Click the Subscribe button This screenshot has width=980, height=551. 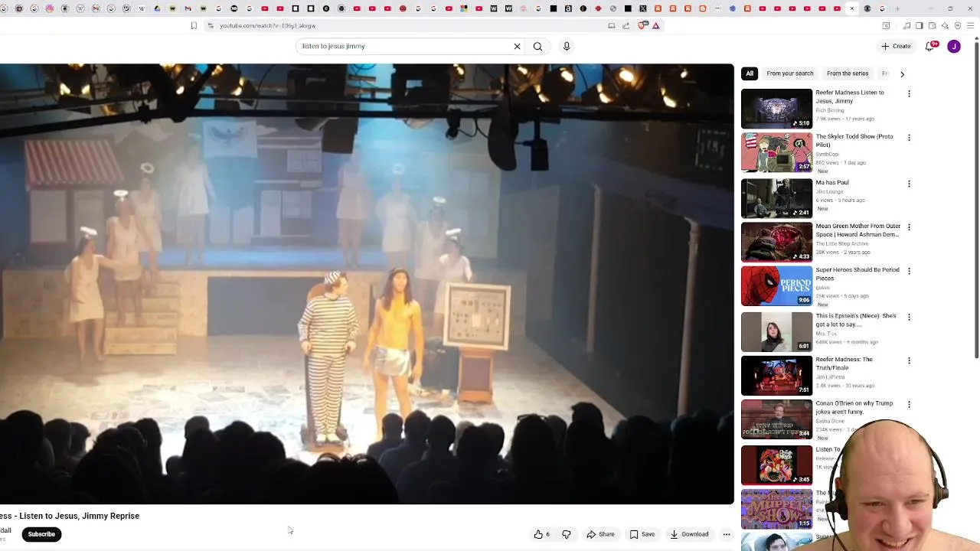41,534
